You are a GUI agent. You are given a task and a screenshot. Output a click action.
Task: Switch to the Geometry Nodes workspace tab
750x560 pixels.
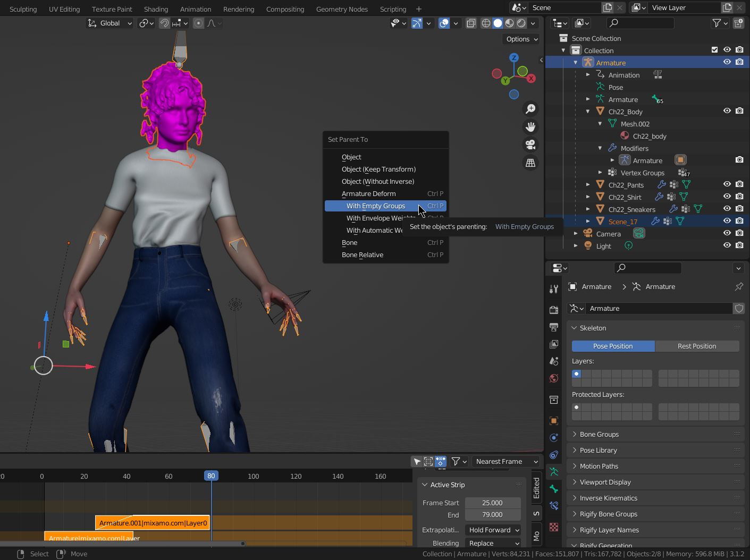342,9
